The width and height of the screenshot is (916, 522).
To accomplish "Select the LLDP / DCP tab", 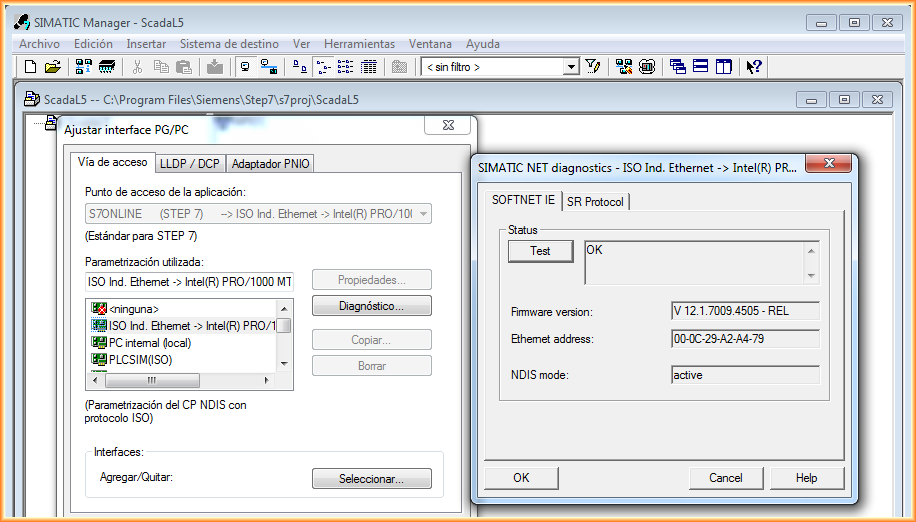I will pyautogui.click(x=190, y=163).
